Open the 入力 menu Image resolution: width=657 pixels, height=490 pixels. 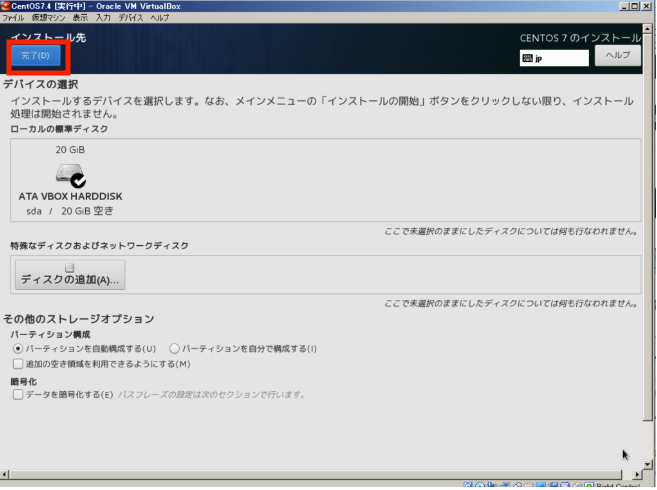[103, 18]
